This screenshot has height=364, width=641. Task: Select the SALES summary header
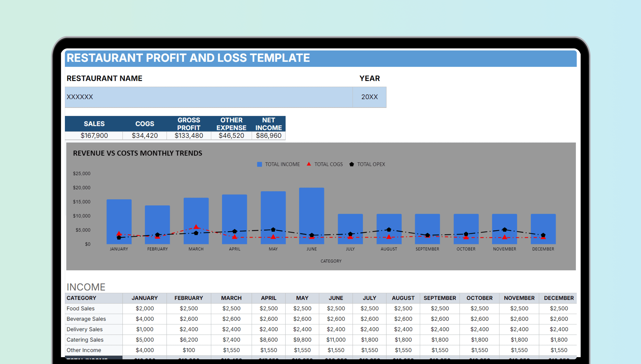click(x=94, y=124)
